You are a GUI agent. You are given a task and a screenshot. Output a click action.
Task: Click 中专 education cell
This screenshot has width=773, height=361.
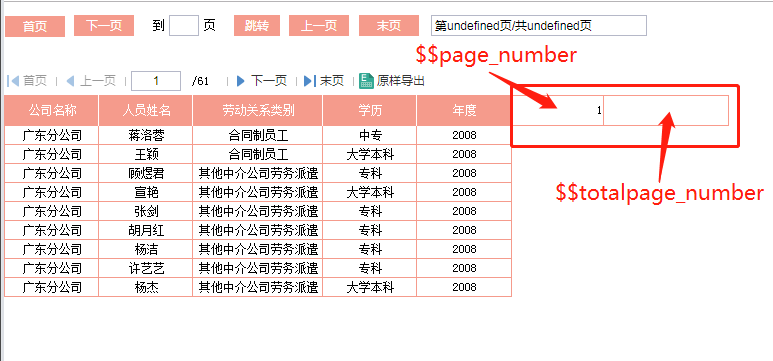click(370, 135)
